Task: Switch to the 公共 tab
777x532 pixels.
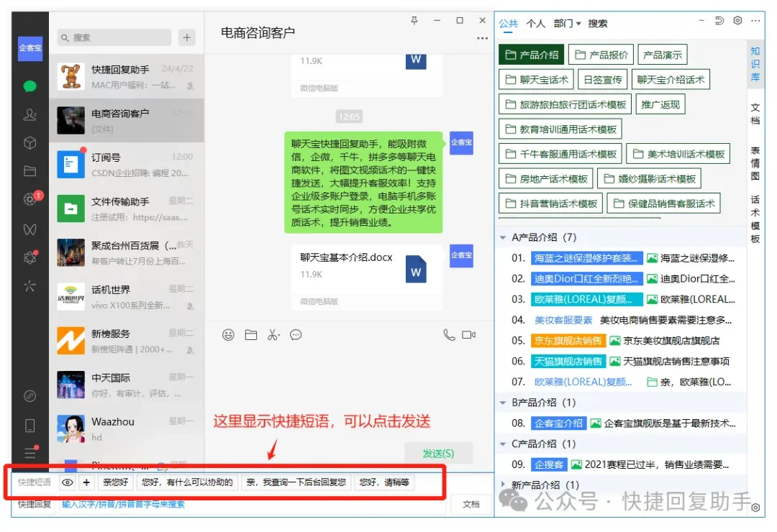Action: [508, 23]
